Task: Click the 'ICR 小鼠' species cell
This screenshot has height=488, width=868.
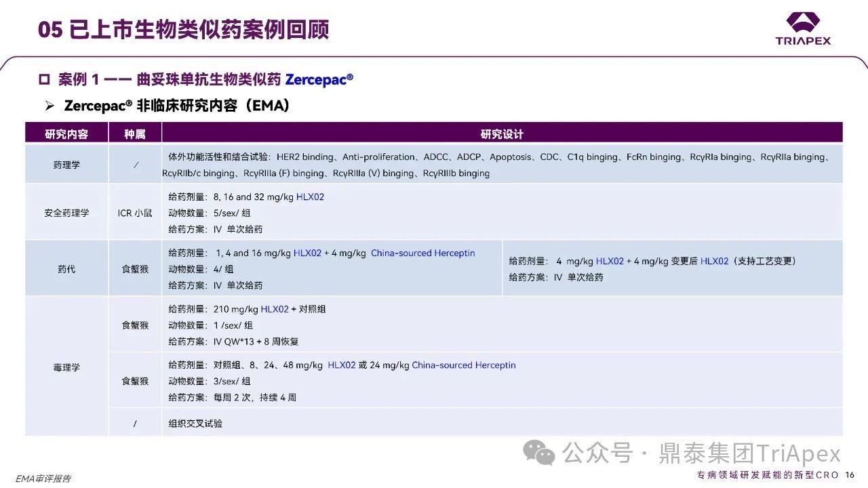Action: pyautogui.click(x=135, y=213)
